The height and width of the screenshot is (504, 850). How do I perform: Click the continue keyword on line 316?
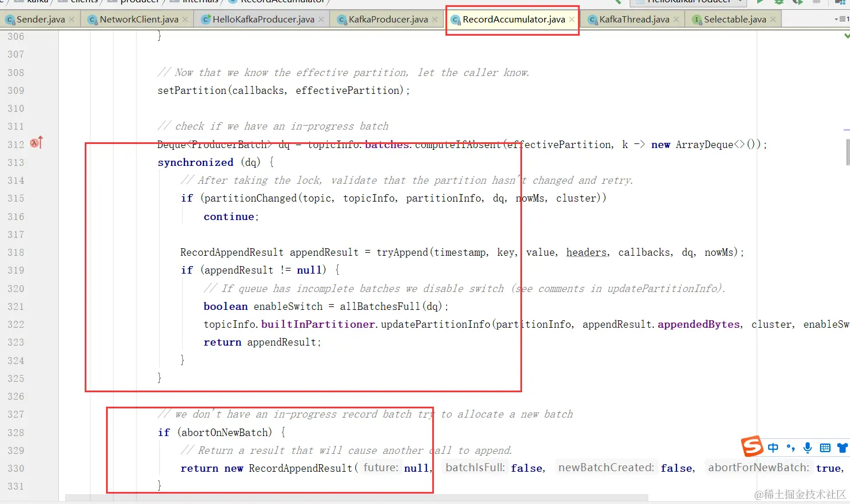point(229,217)
